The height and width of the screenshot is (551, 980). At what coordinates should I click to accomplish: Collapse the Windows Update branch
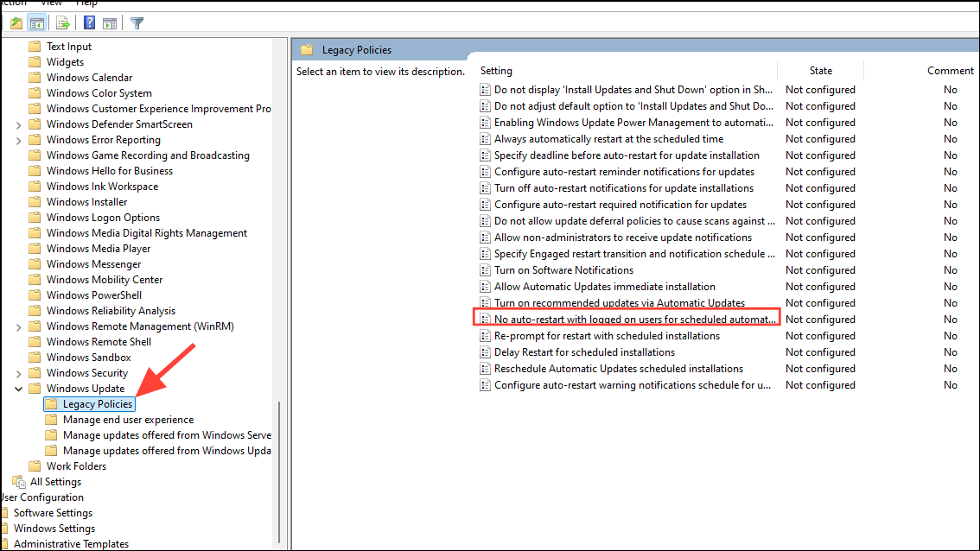tap(19, 388)
